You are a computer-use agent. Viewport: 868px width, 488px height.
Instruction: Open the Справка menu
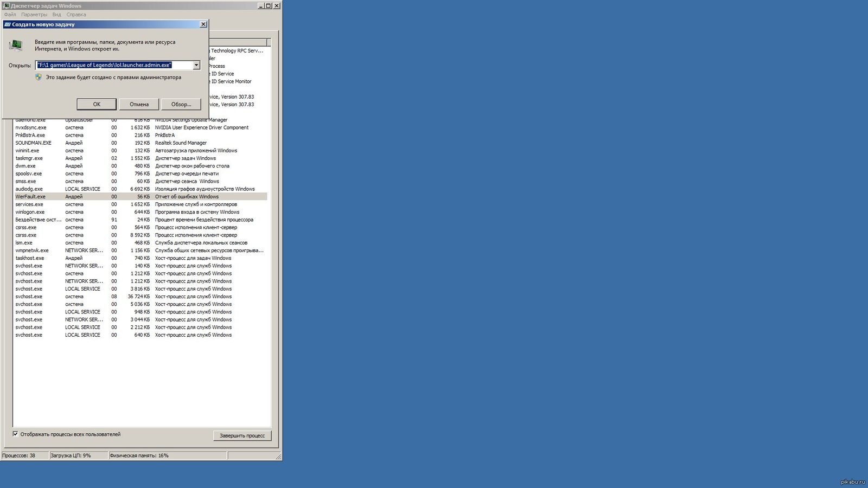point(76,15)
